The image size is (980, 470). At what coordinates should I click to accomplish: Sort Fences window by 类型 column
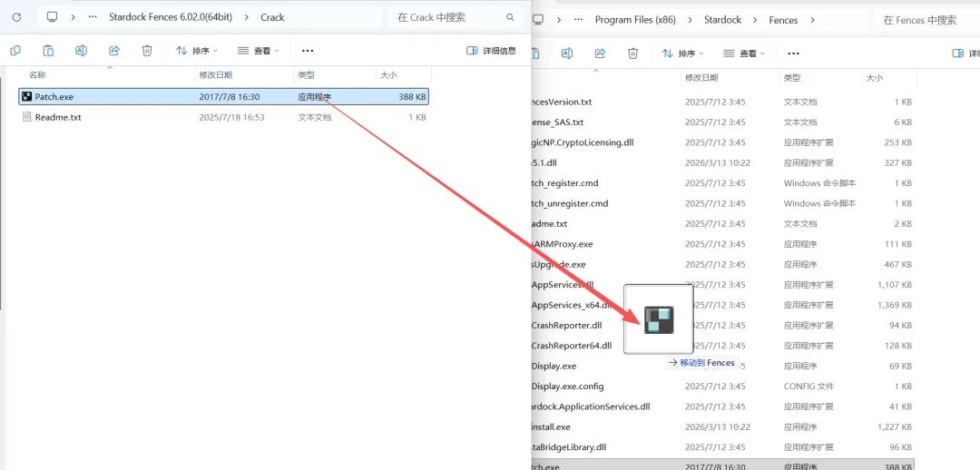[x=792, y=78]
